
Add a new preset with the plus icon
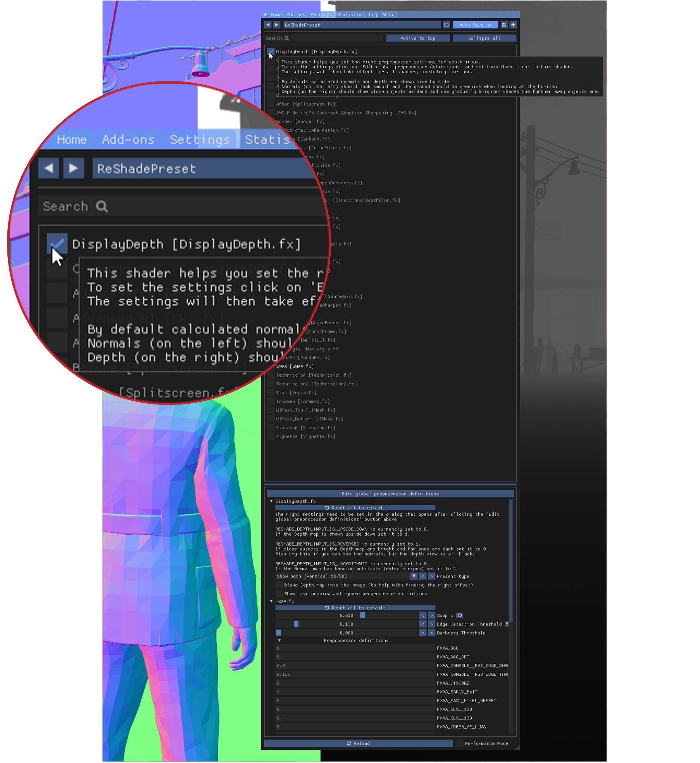[x=513, y=25]
